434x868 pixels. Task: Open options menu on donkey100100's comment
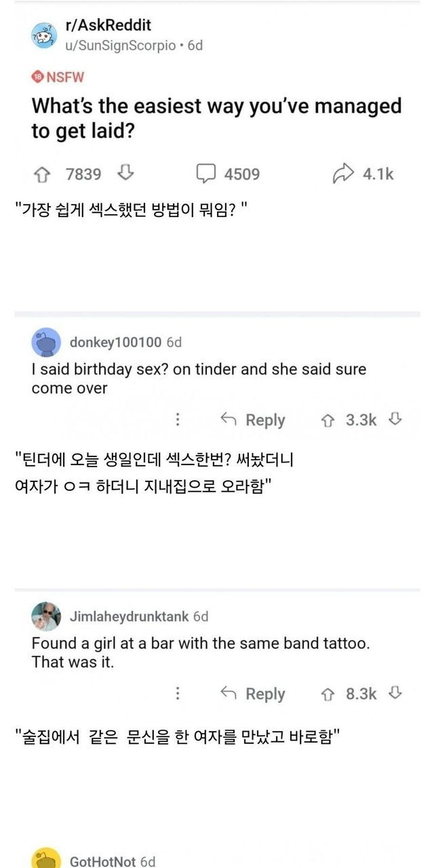(x=178, y=420)
